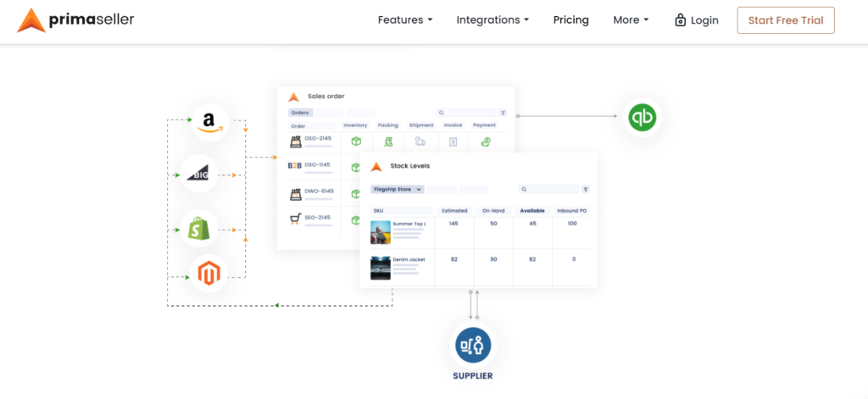868x399 pixels.
Task: Click the QuickBooks icon
Action: pyautogui.click(x=643, y=117)
